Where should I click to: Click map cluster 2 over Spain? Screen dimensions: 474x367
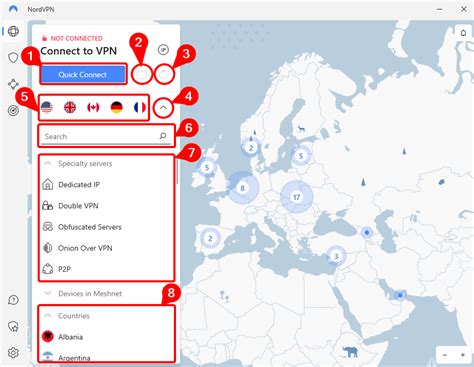(210, 239)
